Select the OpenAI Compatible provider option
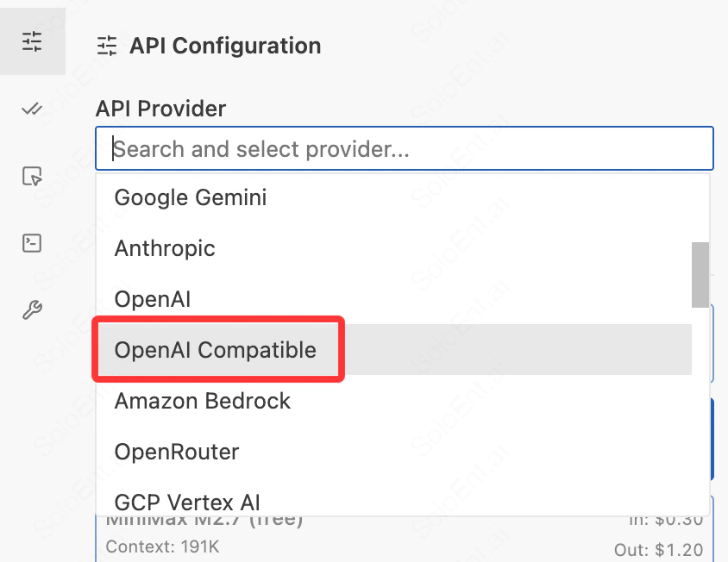This screenshot has height=562, width=728. (x=217, y=350)
